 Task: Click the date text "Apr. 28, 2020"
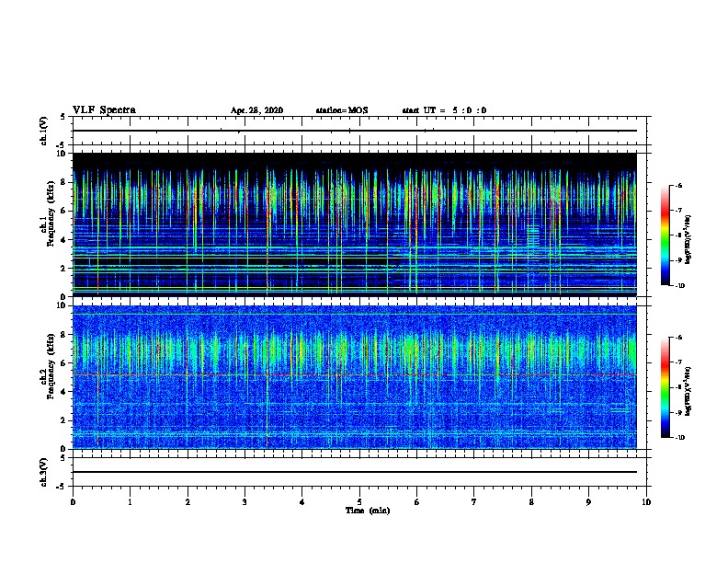256,110
